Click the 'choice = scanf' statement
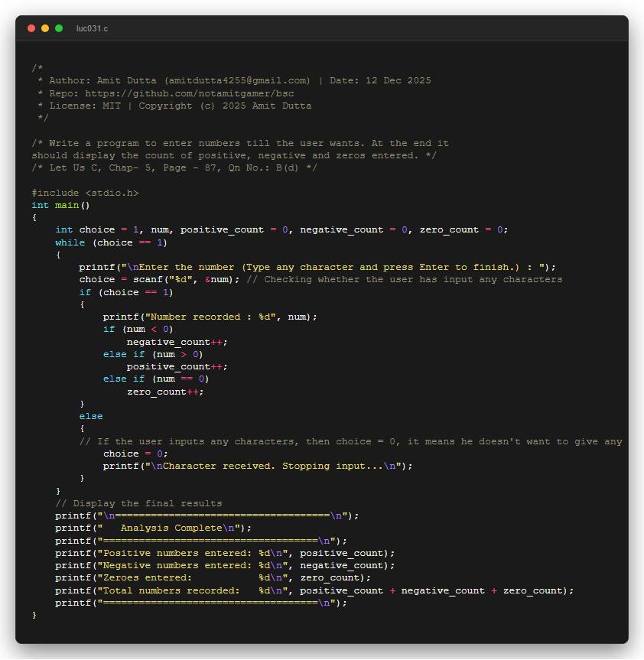The image size is (644, 660). coord(159,279)
